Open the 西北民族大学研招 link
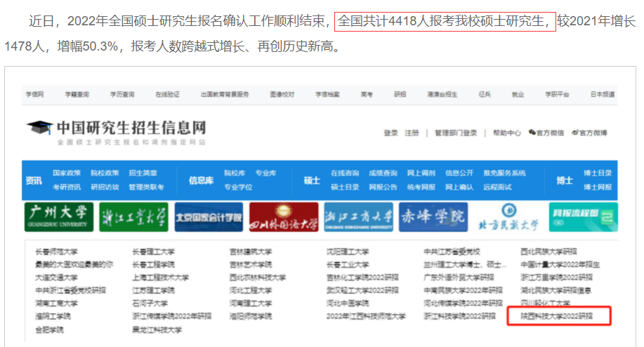 (548, 251)
